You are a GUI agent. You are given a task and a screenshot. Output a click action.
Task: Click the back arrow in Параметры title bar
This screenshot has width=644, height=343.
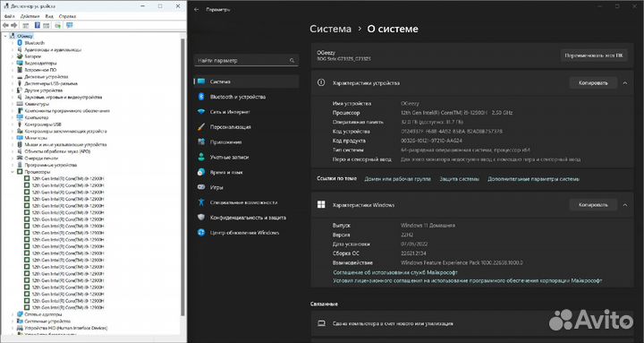pyautogui.click(x=196, y=10)
